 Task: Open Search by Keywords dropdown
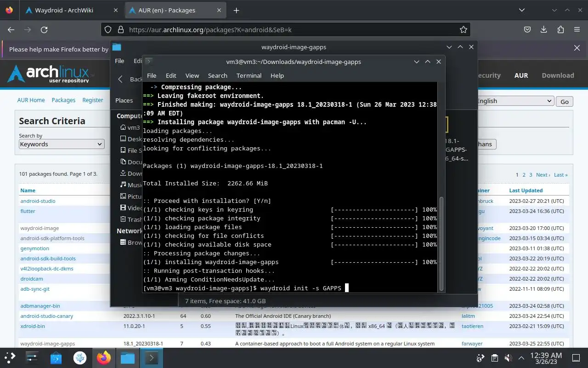click(62, 144)
